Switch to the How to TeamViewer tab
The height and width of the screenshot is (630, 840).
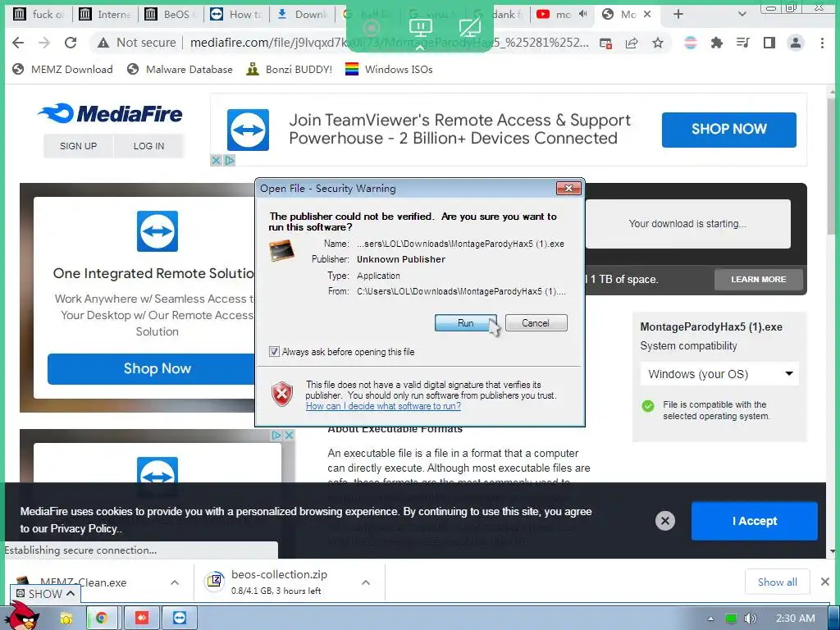[235, 15]
